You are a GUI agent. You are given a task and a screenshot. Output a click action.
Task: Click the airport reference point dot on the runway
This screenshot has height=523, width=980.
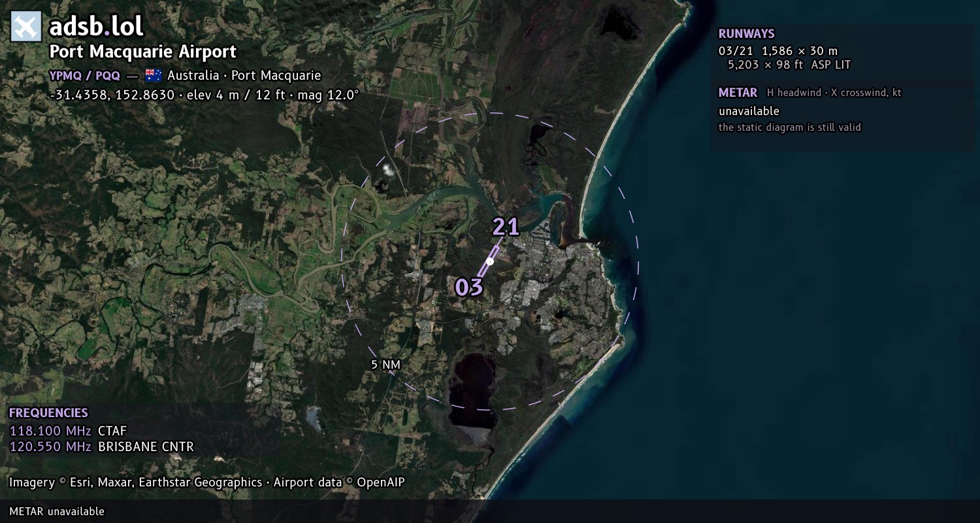[x=490, y=261]
